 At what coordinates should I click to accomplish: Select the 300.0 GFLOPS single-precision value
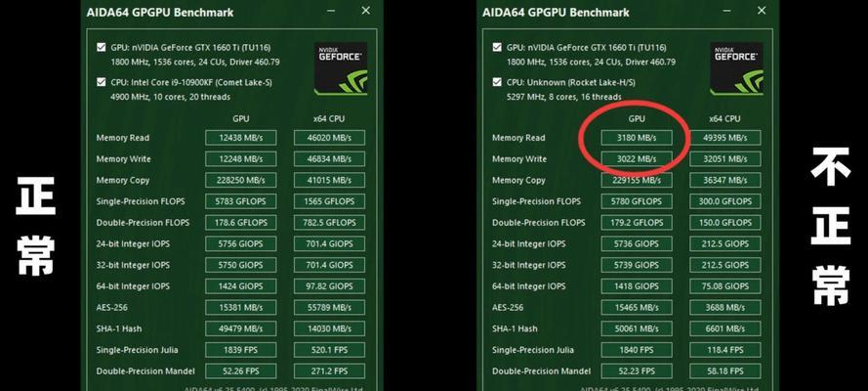[x=725, y=201]
